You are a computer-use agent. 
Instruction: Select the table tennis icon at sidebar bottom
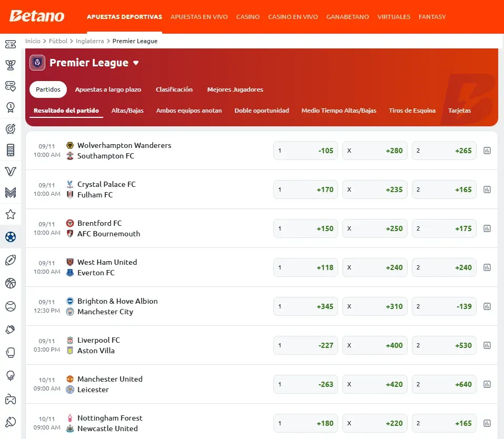11,422
